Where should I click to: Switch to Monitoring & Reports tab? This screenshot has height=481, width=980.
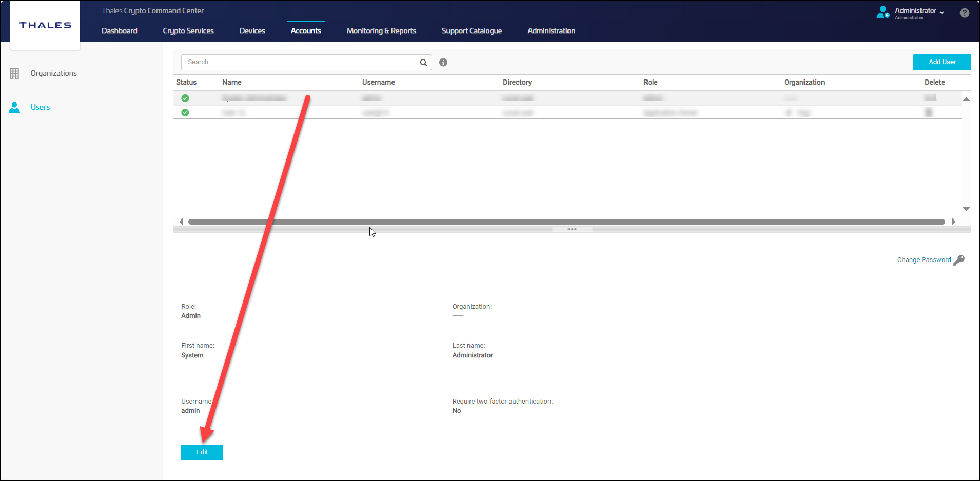pyautogui.click(x=381, y=31)
